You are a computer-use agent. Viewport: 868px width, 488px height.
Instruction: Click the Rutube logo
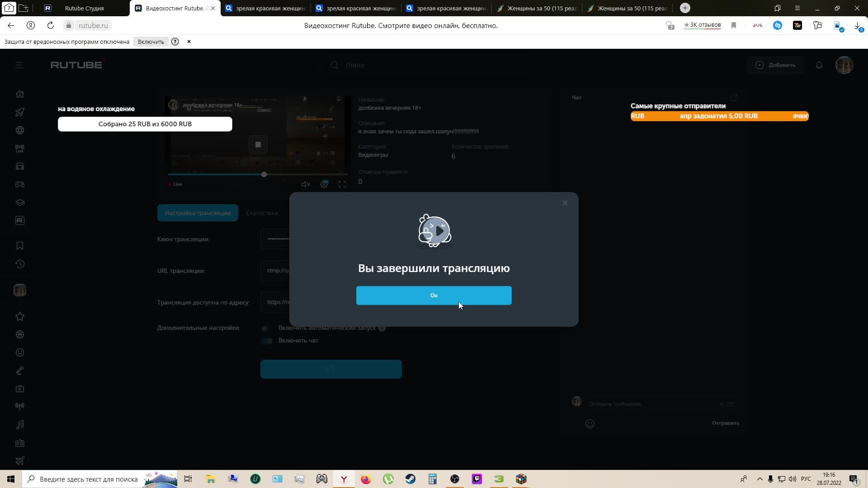(x=76, y=65)
